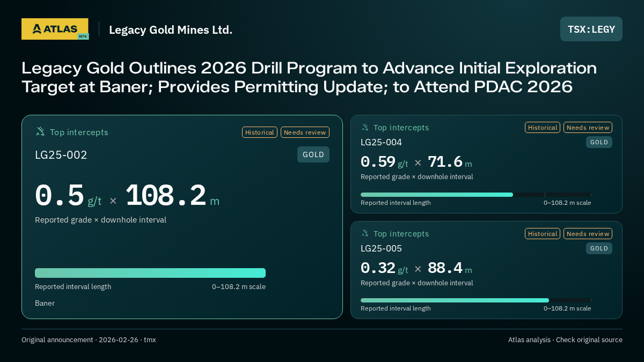Image resolution: width=644 pixels, height=362 pixels.
Task: Click the 108.2 m interval value
Action: tap(172, 196)
